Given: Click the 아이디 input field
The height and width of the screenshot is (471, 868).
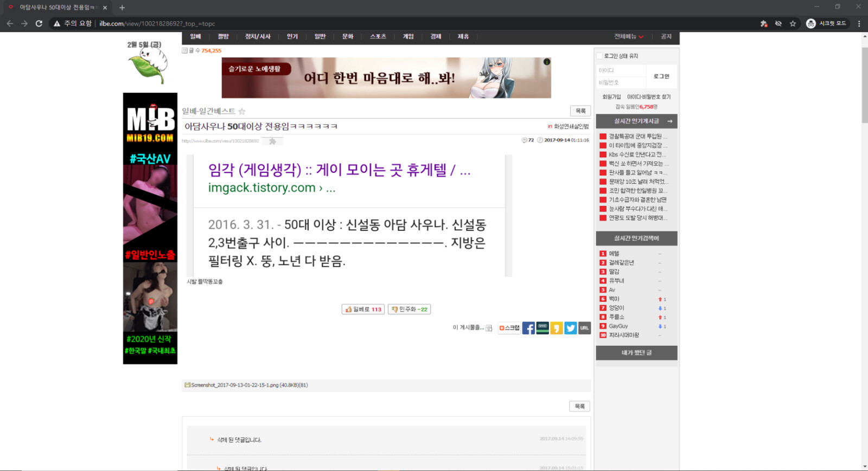Looking at the screenshot, I should click(x=621, y=70).
